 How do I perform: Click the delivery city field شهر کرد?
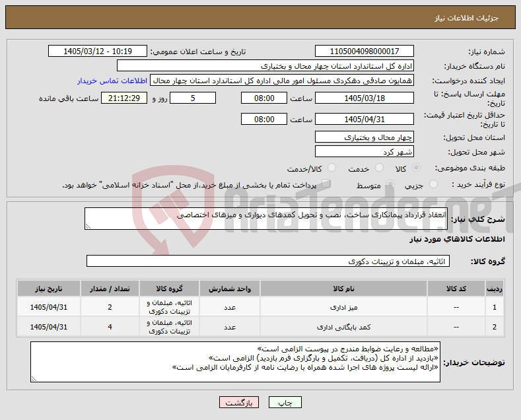coord(364,151)
